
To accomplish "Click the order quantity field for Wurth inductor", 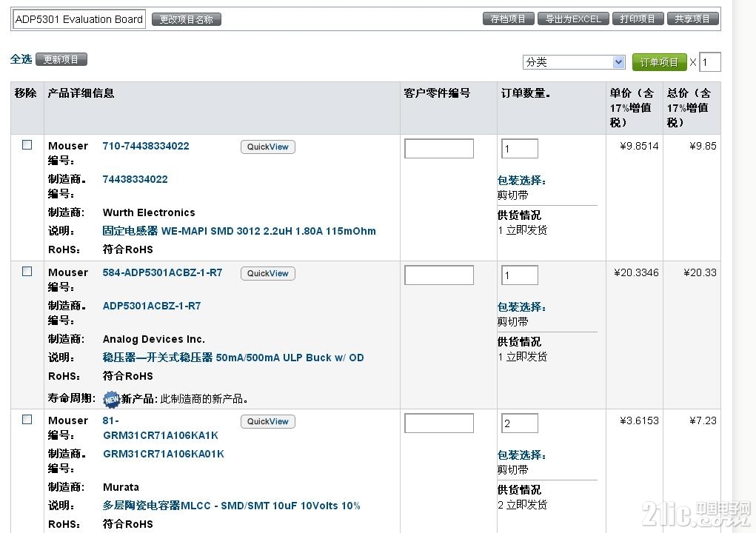I will click(520, 149).
